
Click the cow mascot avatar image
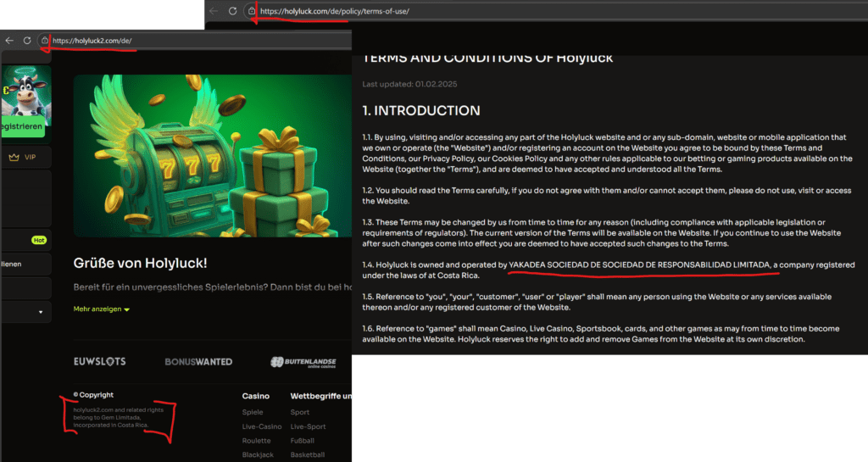pyautogui.click(x=26, y=92)
